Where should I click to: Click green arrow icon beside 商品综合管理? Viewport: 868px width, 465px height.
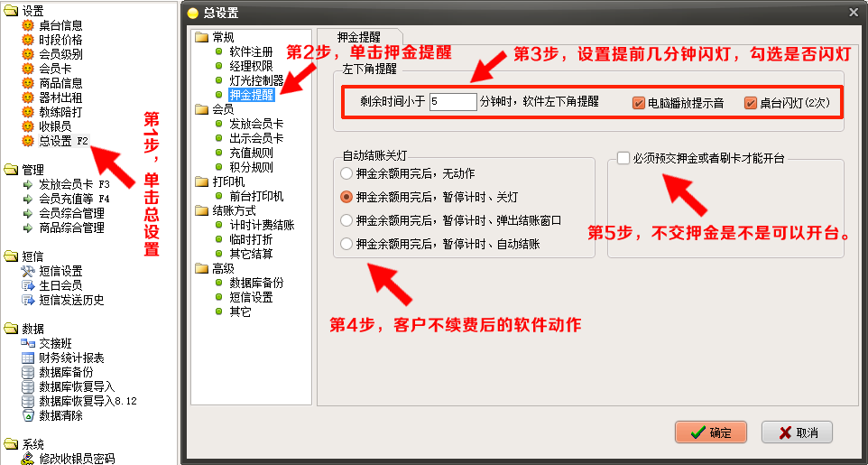pyautogui.click(x=28, y=228)
